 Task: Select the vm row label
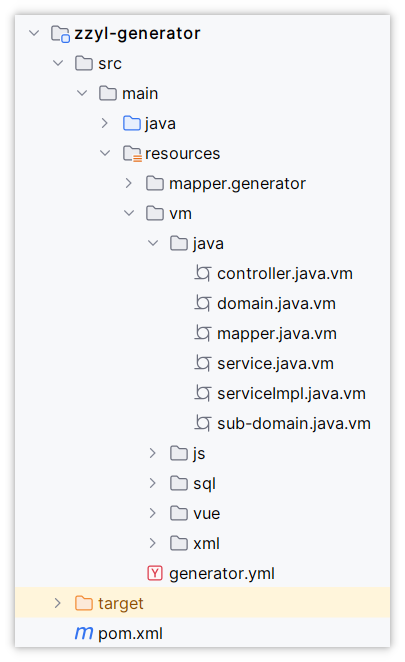[x=180, y=214]
